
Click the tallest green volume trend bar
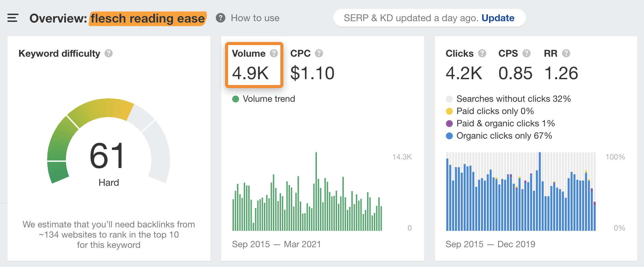(x=316, y=191)
